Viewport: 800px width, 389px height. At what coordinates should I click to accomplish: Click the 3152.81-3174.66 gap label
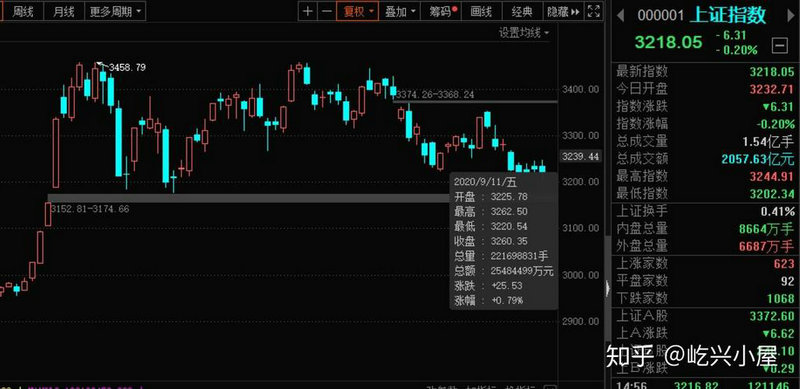(x=90, y=209)
